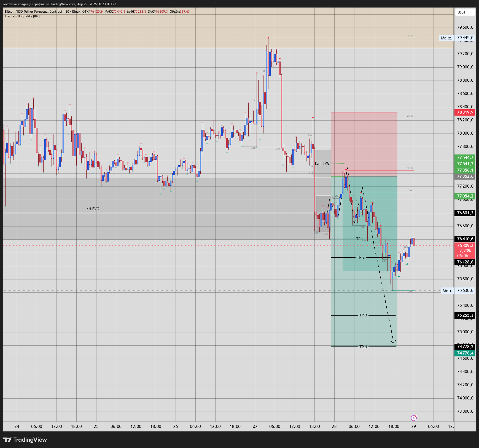The width and height of the screenshot is (479, 448).
Task: Click the green 77 356,1 price label
Action: (x=465, y=170)
